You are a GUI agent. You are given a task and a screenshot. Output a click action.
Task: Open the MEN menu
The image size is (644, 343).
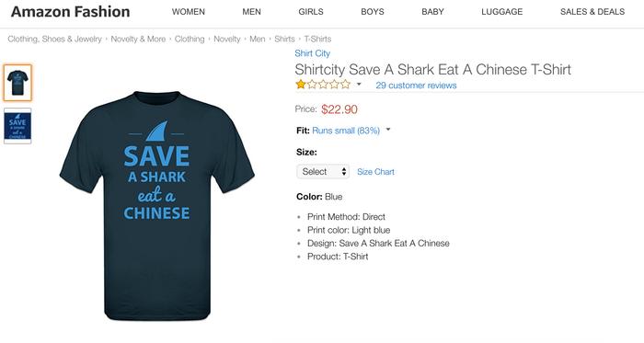click(251, 12)
